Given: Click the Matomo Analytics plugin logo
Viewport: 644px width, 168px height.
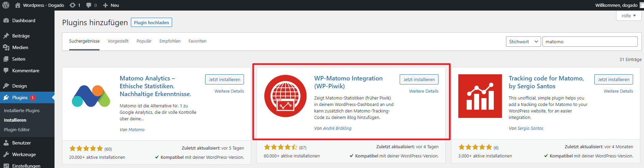Looking at the screenshot, I should tap(91, 96).
